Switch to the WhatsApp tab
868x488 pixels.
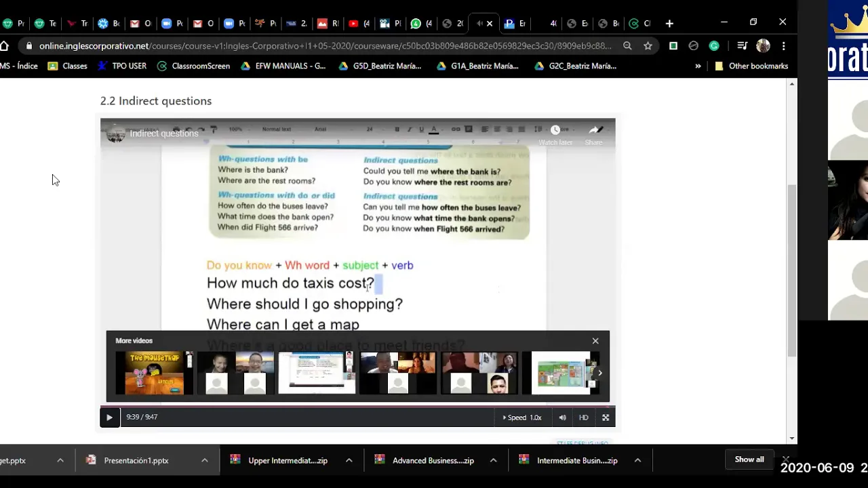pyautogui.click(x=420, y=23)
